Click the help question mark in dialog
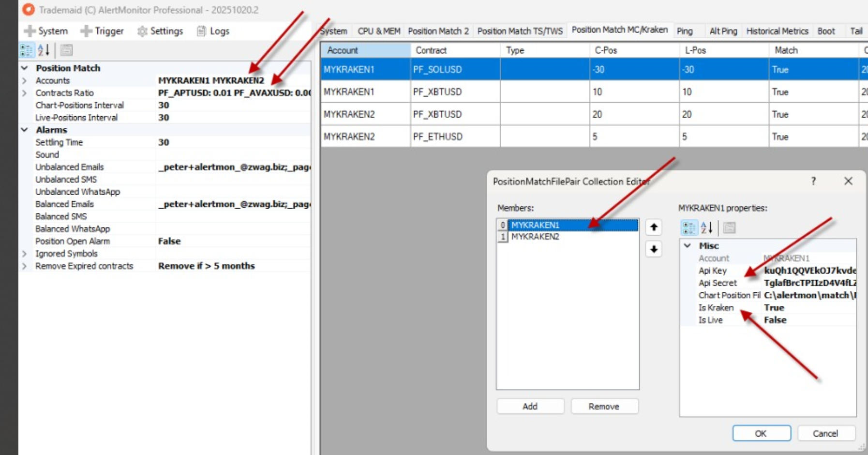 [x=813, y=181]
